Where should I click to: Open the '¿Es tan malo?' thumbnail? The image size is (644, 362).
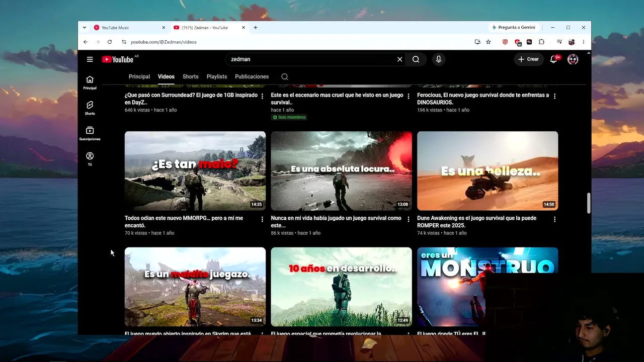[195, 171]
